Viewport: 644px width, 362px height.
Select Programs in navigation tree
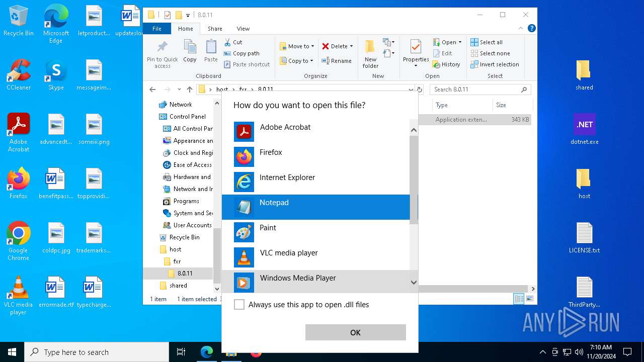coord(186,201)
